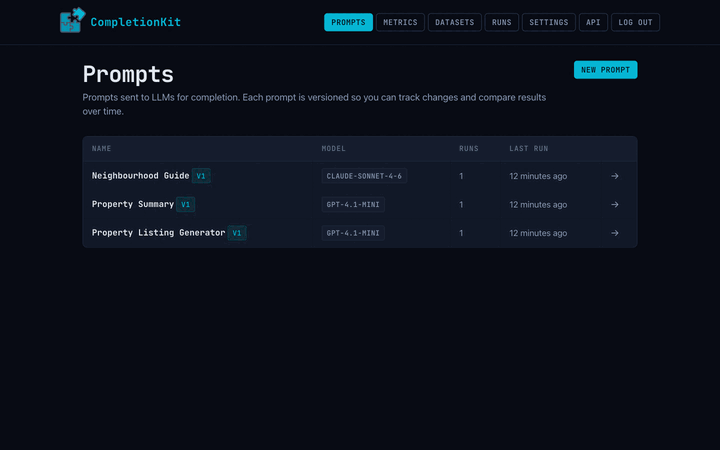Click GPT-4.1-MINI tag in Property Summary row
Screen dimensions: 720x450
click(353, 205)
